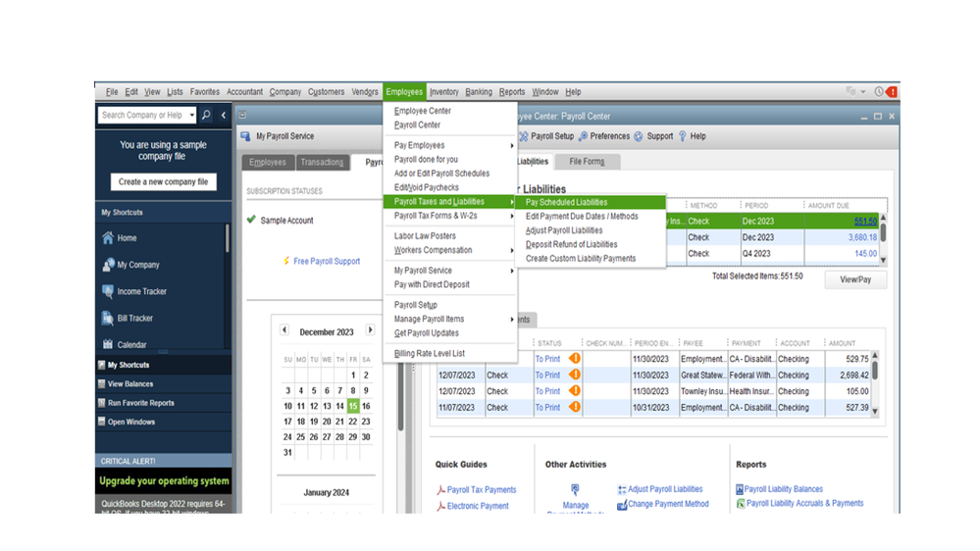
Task: Open the Reports menu
Action: 512,92
